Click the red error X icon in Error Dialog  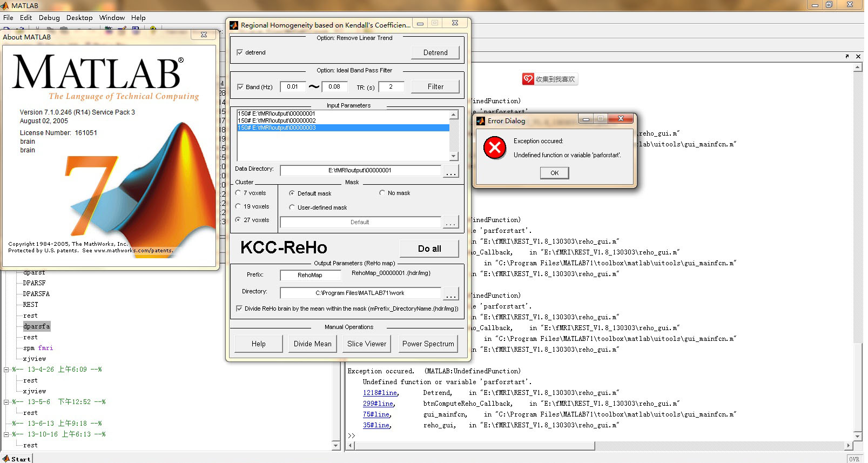pyautogui.click(x=495, y=147)
